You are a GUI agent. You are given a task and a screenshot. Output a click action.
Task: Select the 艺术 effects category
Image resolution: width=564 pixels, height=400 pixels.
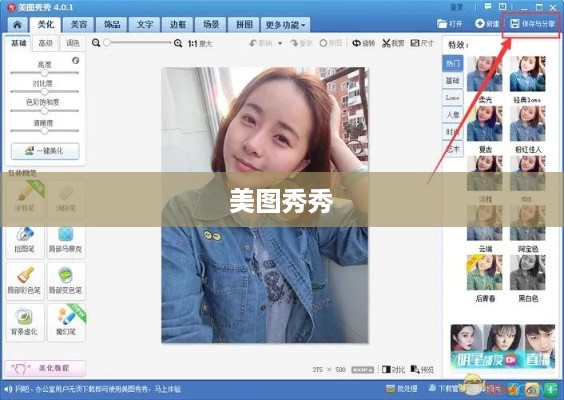click(452, 149)
